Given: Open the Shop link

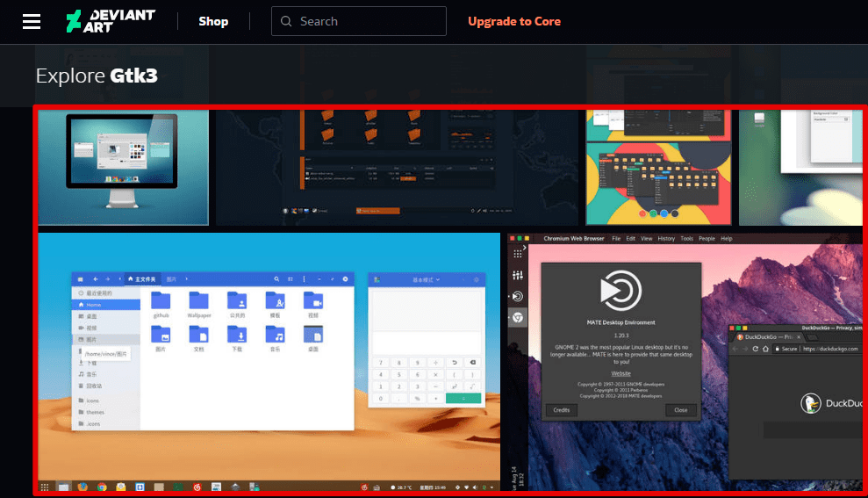Looking at the screenshot, I should pyautogui.click(x=213, y=22).
